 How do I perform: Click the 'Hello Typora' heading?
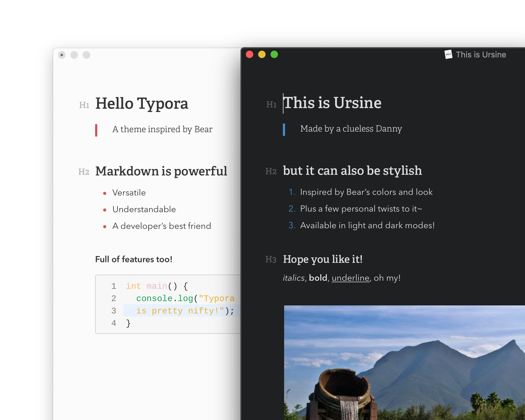(x=142, y=103)
